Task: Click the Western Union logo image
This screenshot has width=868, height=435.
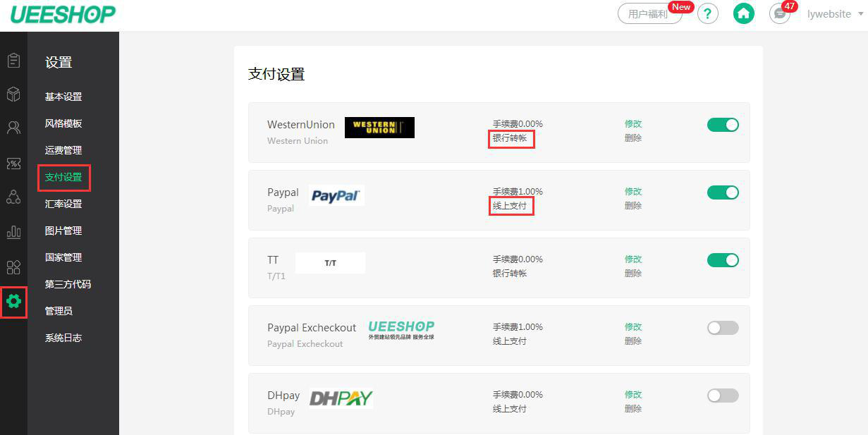Action: point(379,128)
